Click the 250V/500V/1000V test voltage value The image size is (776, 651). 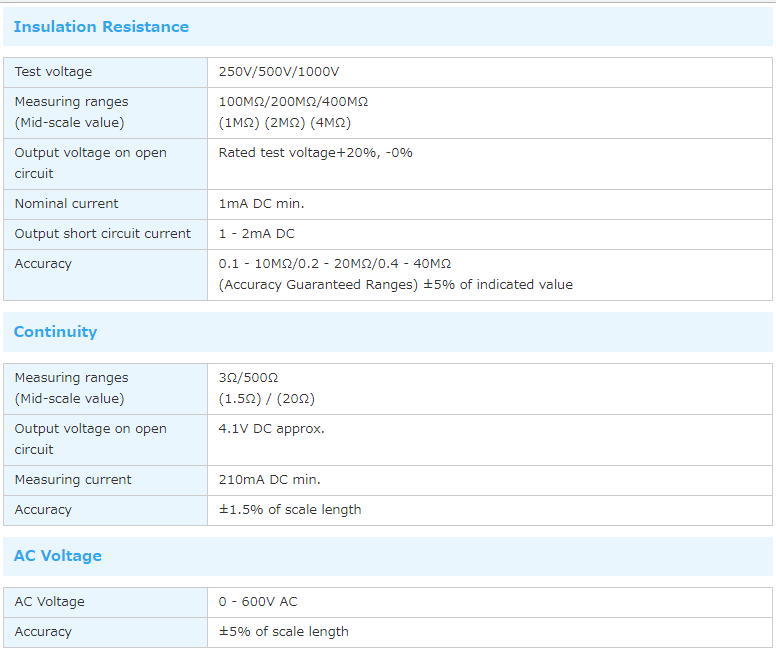coord(279,72)
